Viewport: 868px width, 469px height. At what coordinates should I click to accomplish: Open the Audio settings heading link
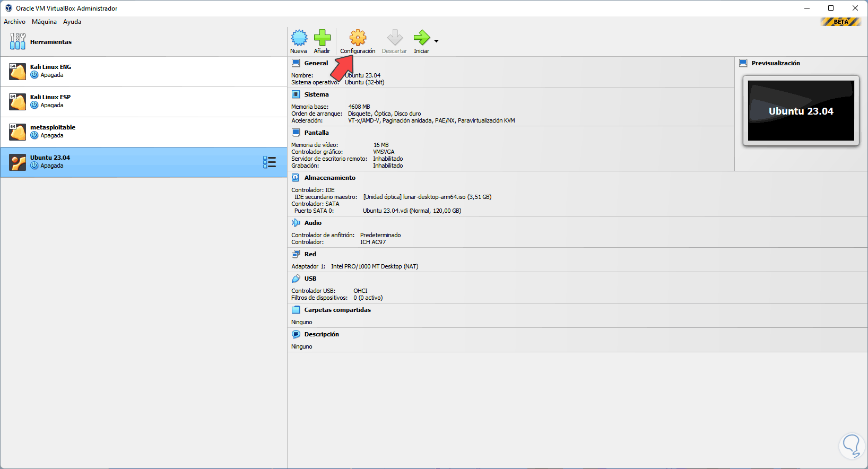click(x=313, y=223)
